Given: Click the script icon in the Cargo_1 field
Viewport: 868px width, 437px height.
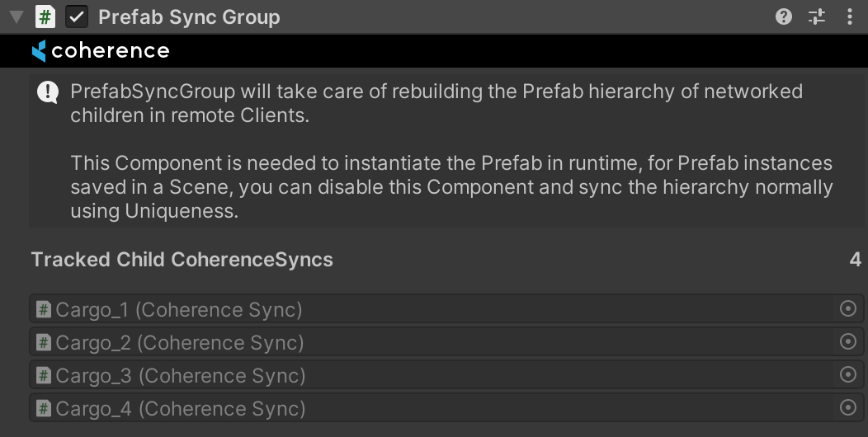Looking at the screenshot, I should point(44,310).
